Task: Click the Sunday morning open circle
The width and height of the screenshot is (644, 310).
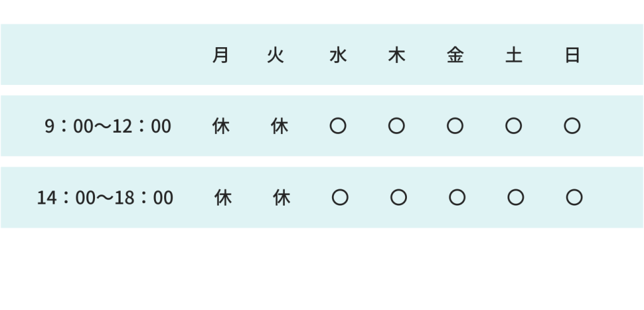Action: pos(572,126)
